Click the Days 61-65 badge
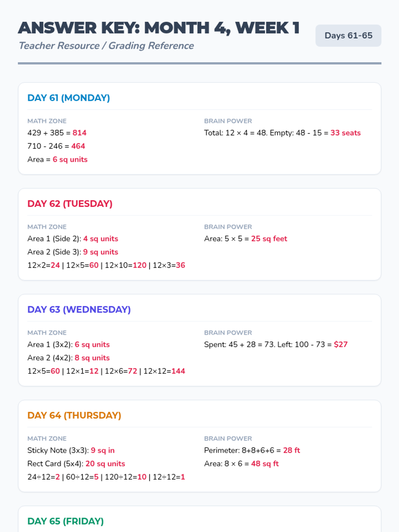Screen dimensions: 399x532 (348, 36)
